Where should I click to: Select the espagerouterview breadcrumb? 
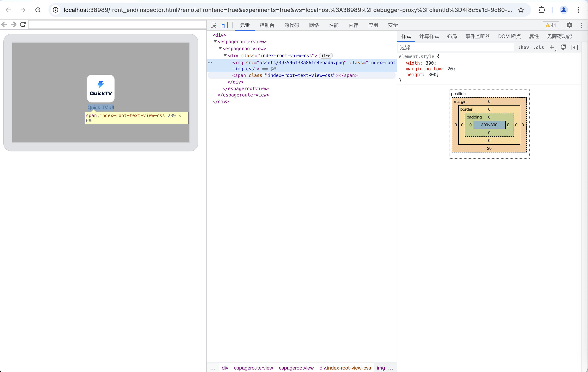253,368
